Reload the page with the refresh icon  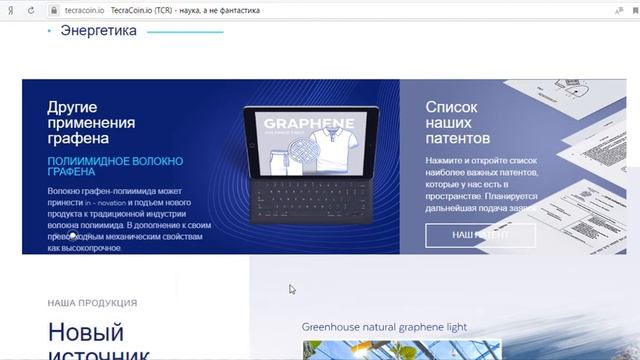(x=31, y=11)
